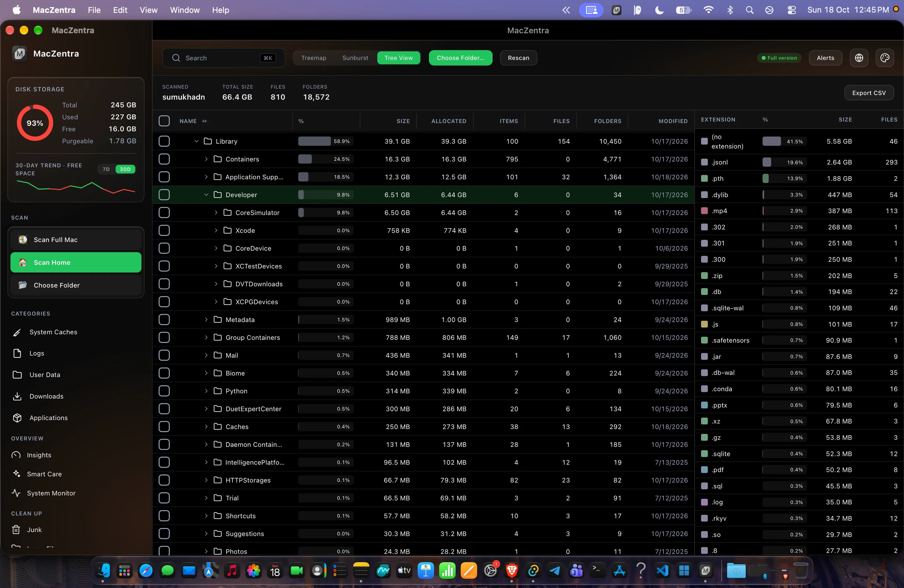Expand the Group Containers folder
The height and width of the screenshot is (588, 904).
[206, 337]
